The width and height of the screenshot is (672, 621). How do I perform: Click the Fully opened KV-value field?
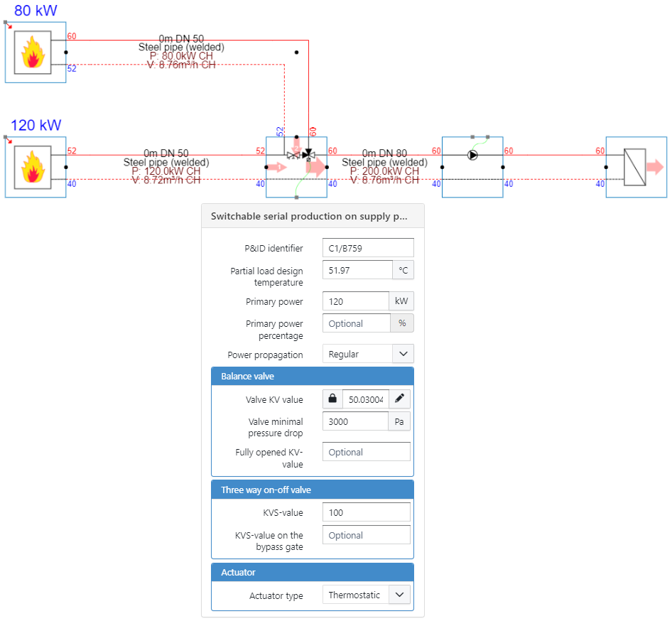click(x=366, y=452)
